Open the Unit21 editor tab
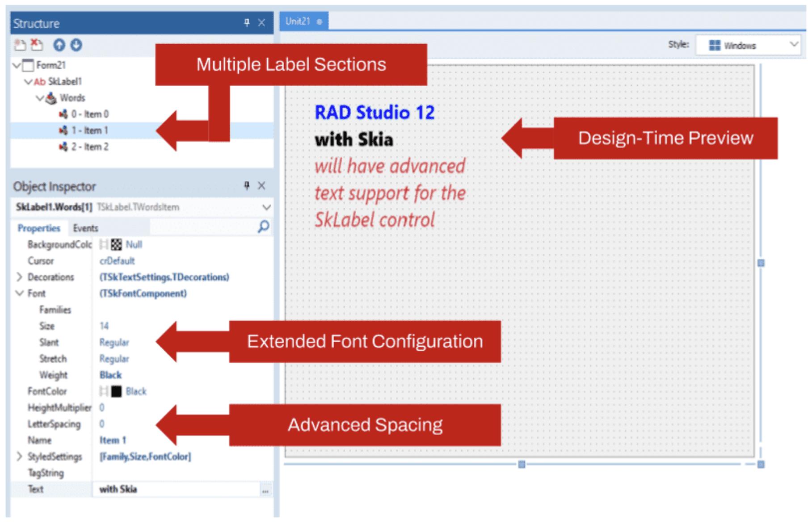Viewport: 812px width, 524px height. tap(304, 21)
